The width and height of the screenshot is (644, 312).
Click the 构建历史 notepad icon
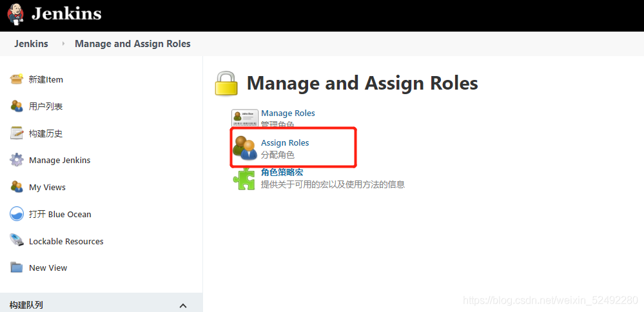coord(16,133)
